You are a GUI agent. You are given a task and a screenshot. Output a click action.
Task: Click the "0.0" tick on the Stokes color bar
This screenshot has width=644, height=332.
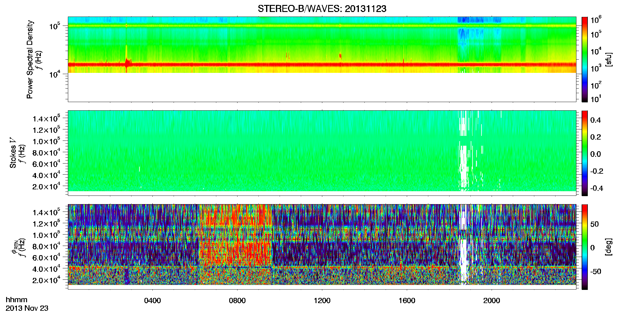click(x=595, y=154)
